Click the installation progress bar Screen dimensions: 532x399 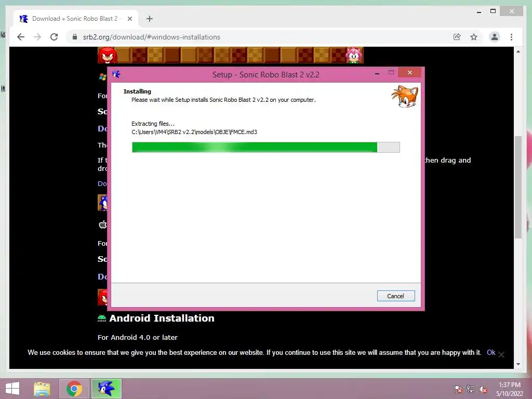point(265,147)
